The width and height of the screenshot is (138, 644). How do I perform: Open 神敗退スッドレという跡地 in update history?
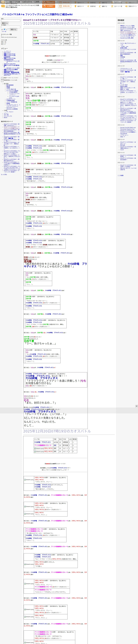click(127, 26)
